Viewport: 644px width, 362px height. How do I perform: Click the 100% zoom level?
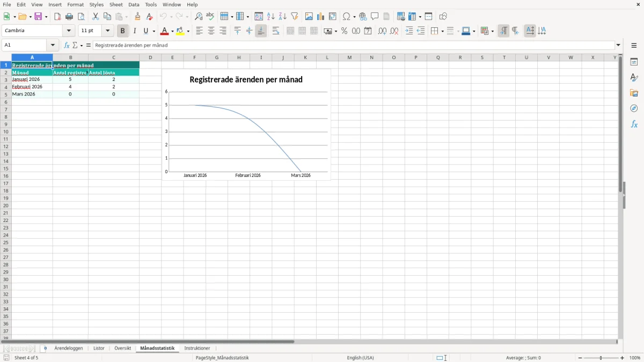click(x=635, y=358)
